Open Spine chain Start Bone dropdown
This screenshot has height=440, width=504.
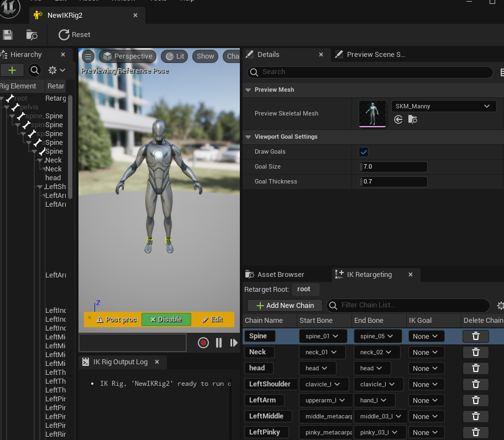323,336
